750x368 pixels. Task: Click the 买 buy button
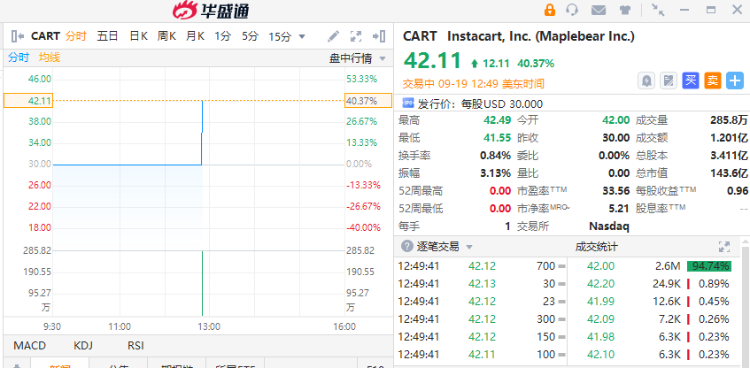coord(690,81)
